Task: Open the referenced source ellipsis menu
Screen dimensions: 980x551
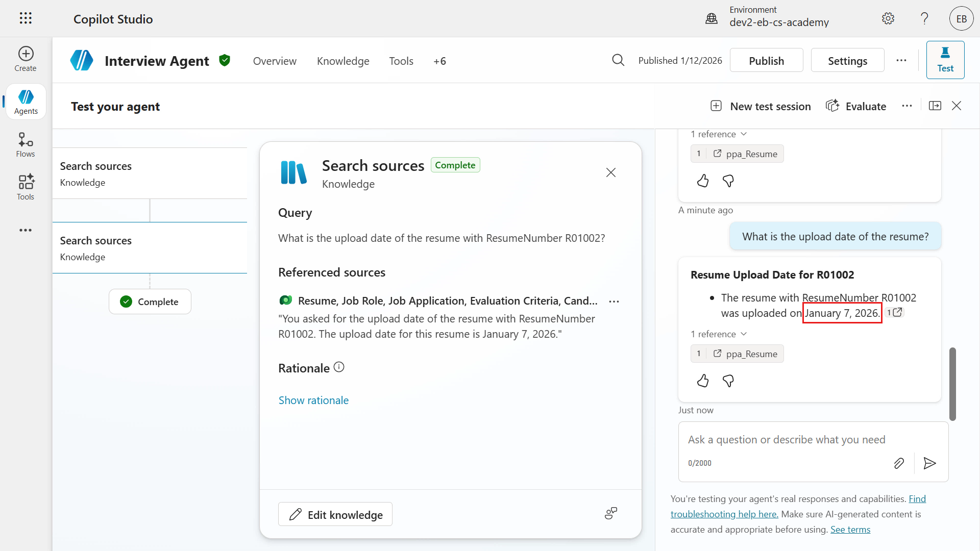Action: [x=614, y=302]
